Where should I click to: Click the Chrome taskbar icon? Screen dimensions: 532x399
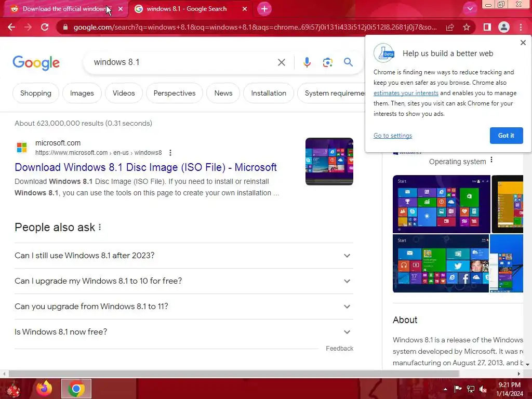point(76,389)
